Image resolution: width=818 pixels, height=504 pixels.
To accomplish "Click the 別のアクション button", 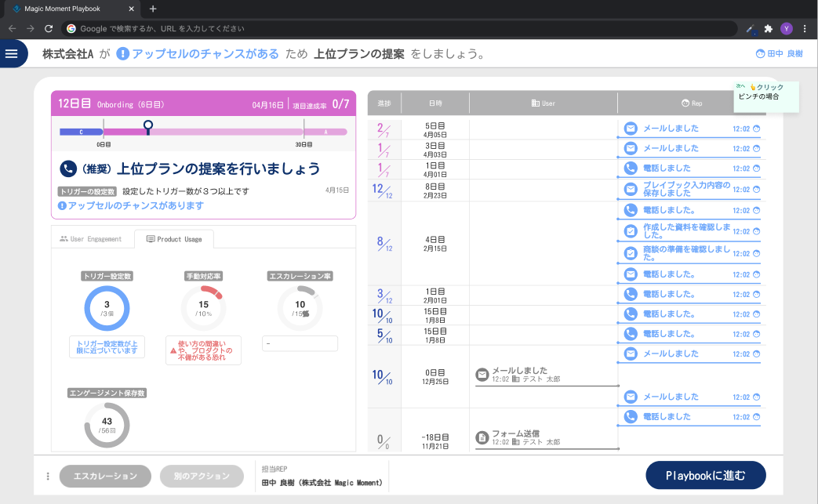I will [x=202, y=476].
